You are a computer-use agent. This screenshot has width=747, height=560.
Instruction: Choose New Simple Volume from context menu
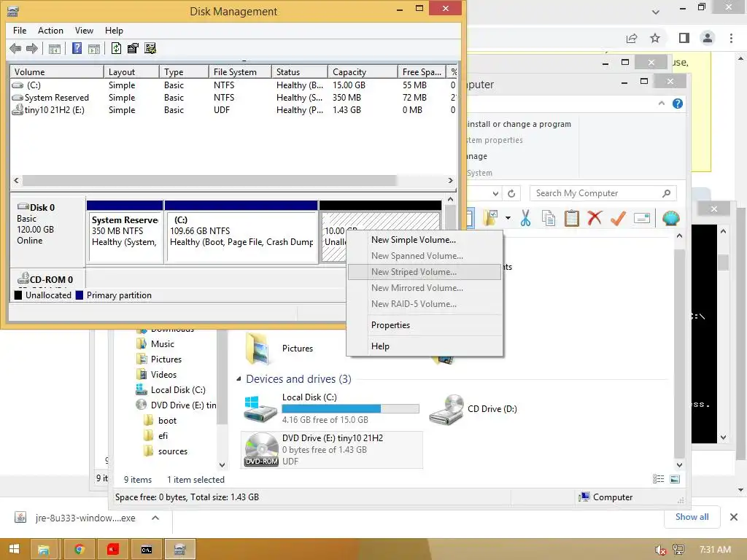point(425,239)
